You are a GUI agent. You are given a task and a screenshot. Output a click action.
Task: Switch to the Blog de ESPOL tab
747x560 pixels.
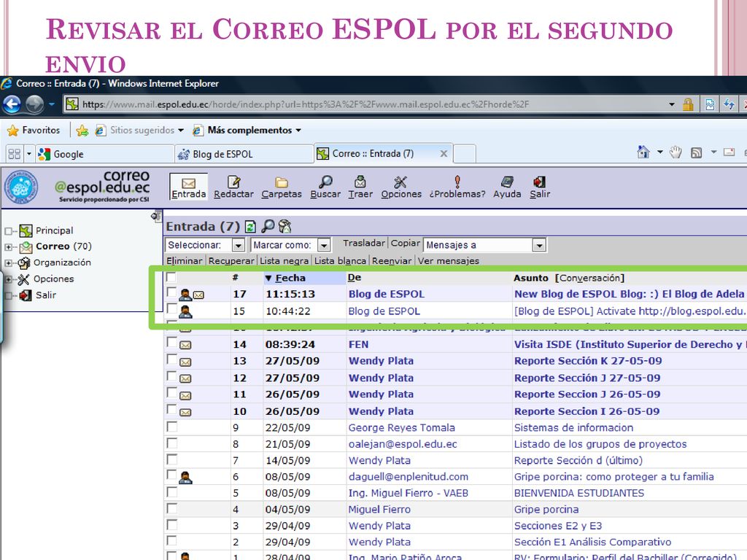[244, 154]
